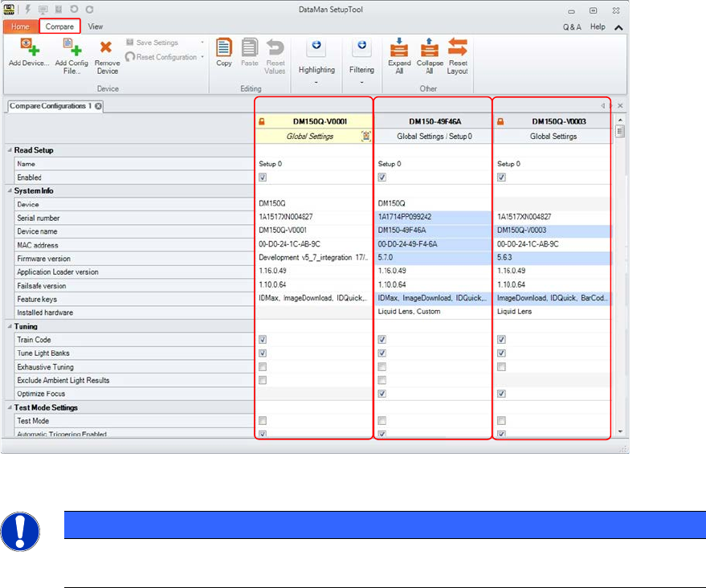Click the lock icon on DM150Q-V0003

(x=500, y=121)
